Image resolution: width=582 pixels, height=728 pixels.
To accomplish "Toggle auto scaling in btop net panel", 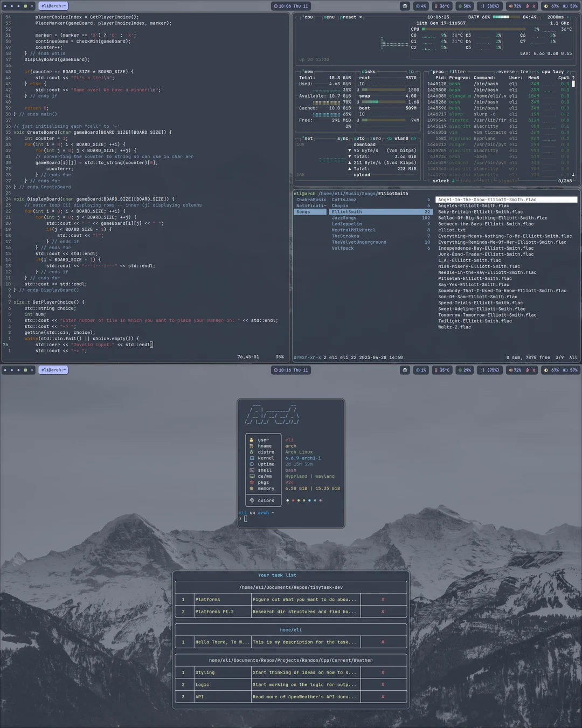I will coord(359,139).
